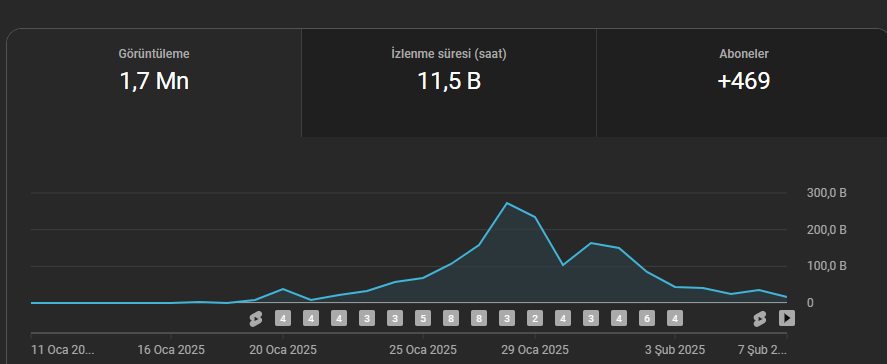The image size is (887, 364).
Task: Click the truncated 11 Oca date label
Action: click(x=62, y=350)
